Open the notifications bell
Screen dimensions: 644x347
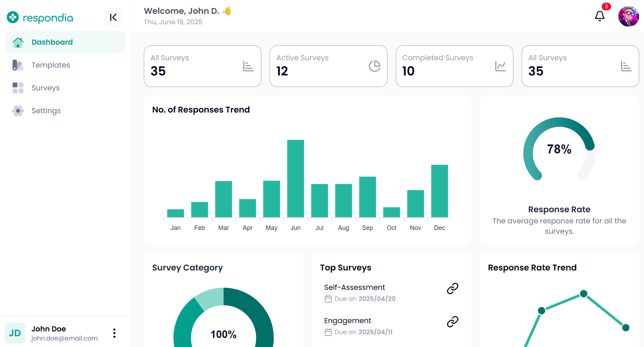pos(600,16)
